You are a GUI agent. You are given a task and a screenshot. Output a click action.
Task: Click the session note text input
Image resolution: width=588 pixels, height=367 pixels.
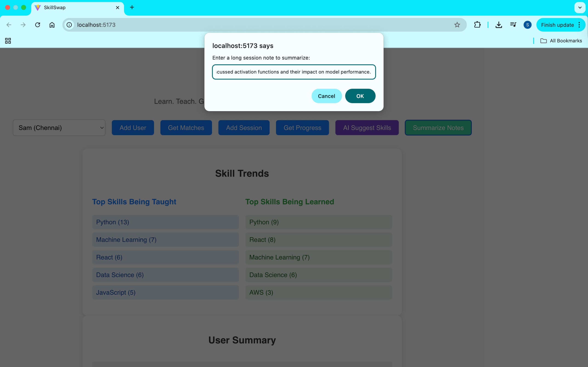click(x=294, y=72)
